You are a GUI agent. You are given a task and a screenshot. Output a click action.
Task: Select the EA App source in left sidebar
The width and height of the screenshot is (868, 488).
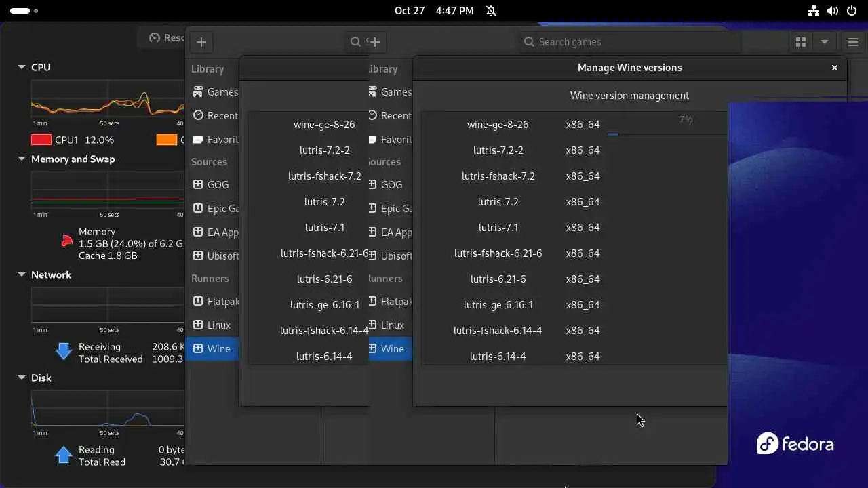coord(212,232)
